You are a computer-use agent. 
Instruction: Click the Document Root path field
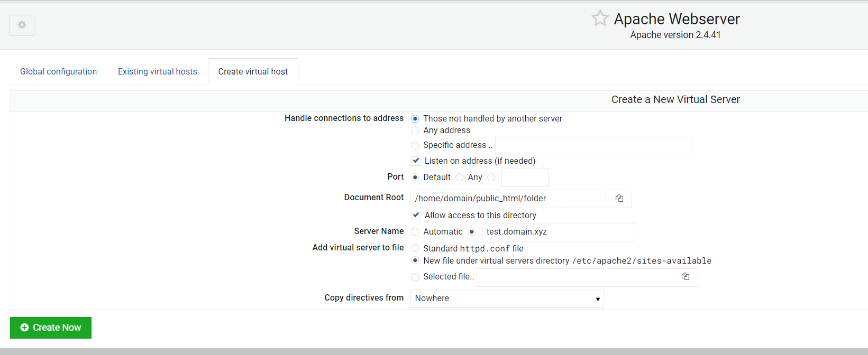click(508, 199)
